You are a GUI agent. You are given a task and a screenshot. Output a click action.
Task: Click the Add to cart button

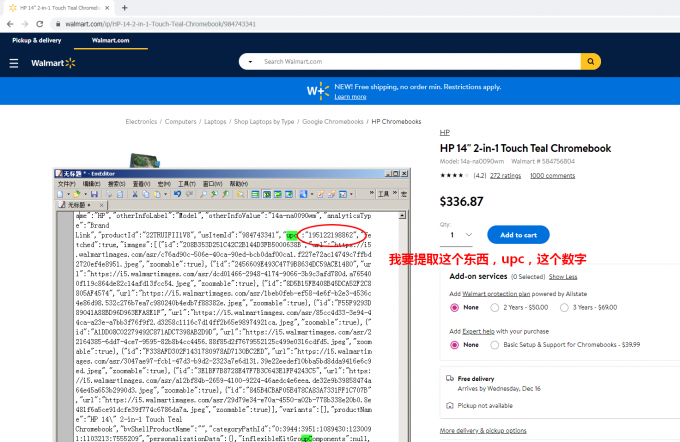tap(518, 235)
